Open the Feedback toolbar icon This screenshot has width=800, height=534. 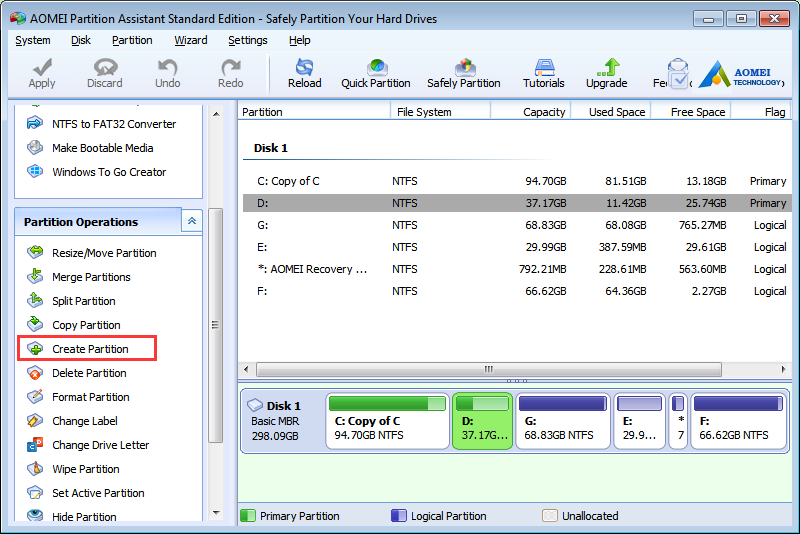678,74
